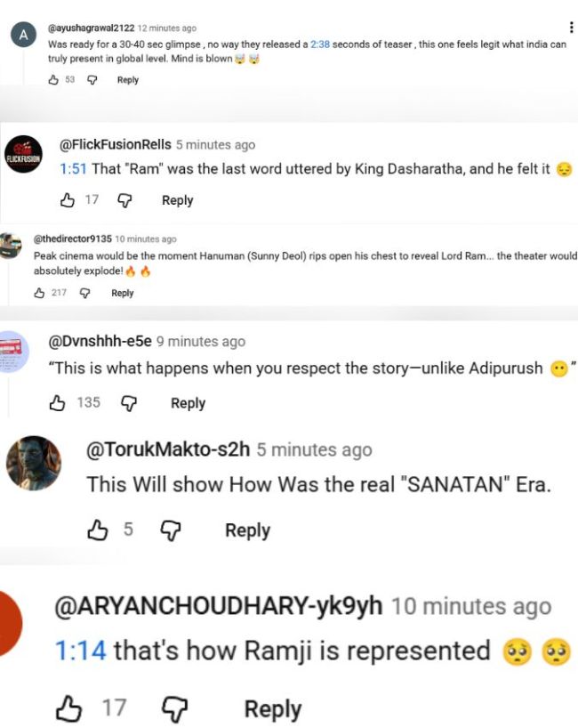Dislike the @ARYANCHOUDHARY-yk9yh comment
This screenshot has width=578, height=728.
coord(173,709)
